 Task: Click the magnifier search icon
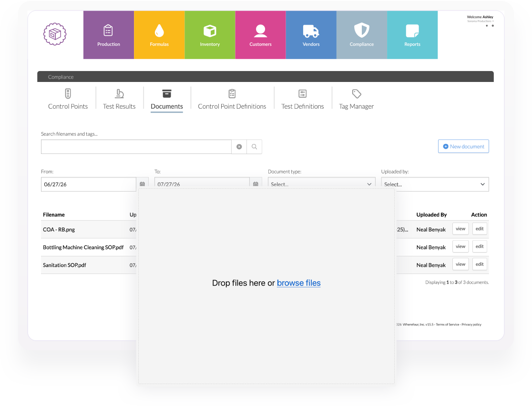254,146
